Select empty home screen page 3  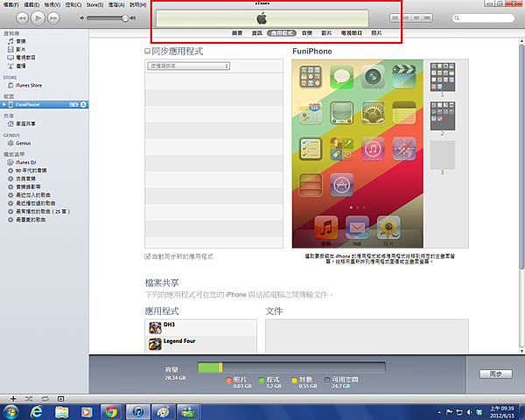(x=442, y=155)
